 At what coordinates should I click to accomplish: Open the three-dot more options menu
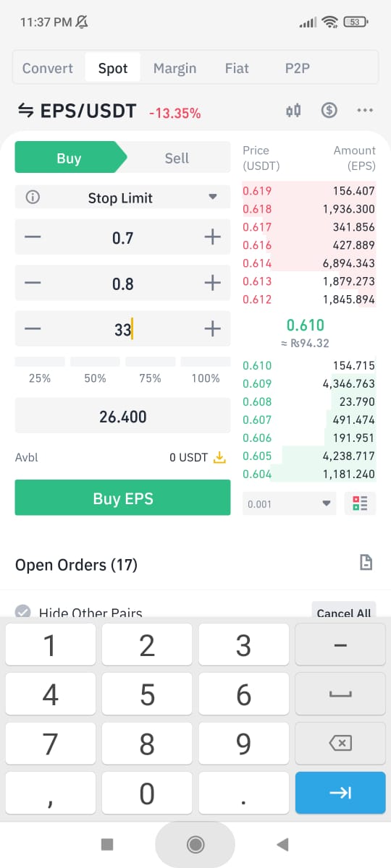tap(365, 111)
